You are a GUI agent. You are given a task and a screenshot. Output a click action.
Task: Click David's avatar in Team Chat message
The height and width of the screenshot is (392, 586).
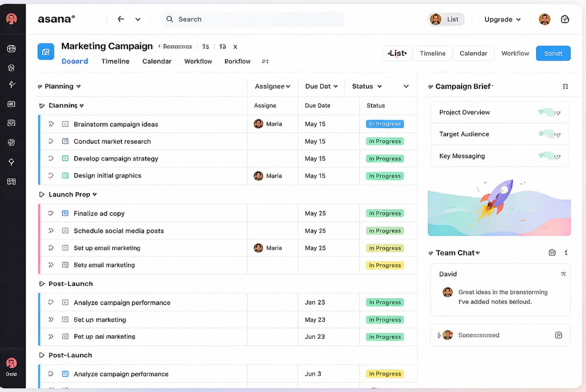(447, 292)
